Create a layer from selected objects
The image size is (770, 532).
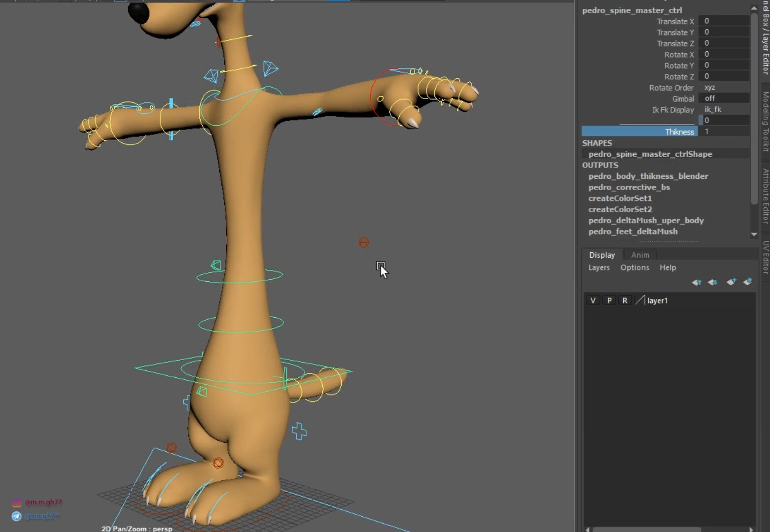(747, 282)
